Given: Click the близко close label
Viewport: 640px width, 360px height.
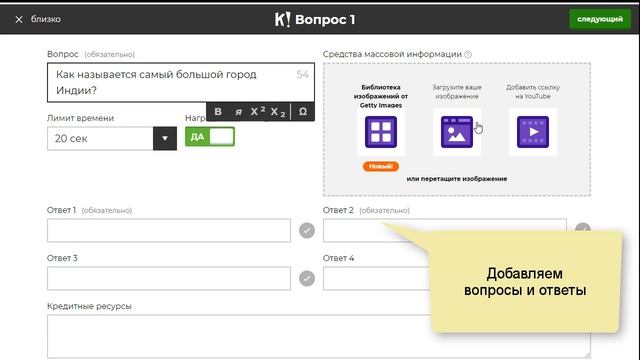Looking at the screenshot, I should (46, 19).
